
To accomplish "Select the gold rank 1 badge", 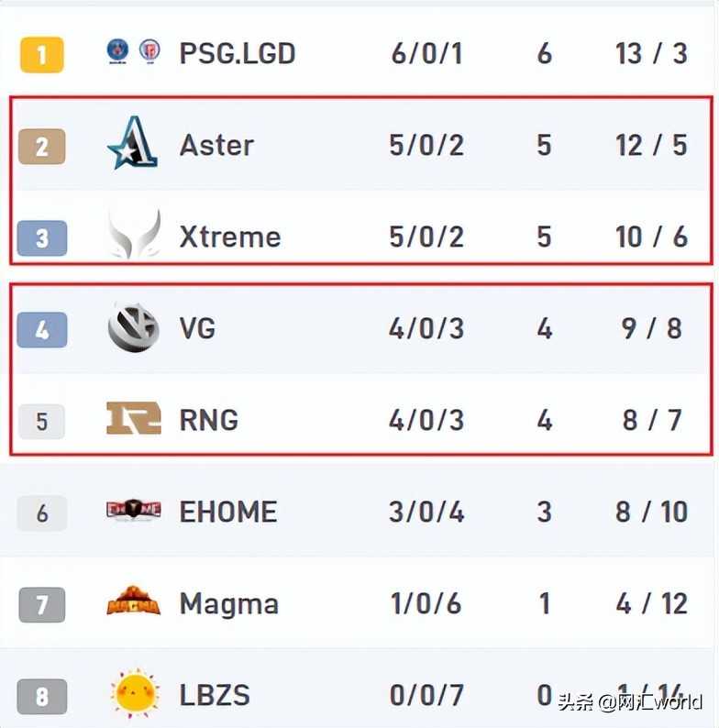I will tap(42, 55).
